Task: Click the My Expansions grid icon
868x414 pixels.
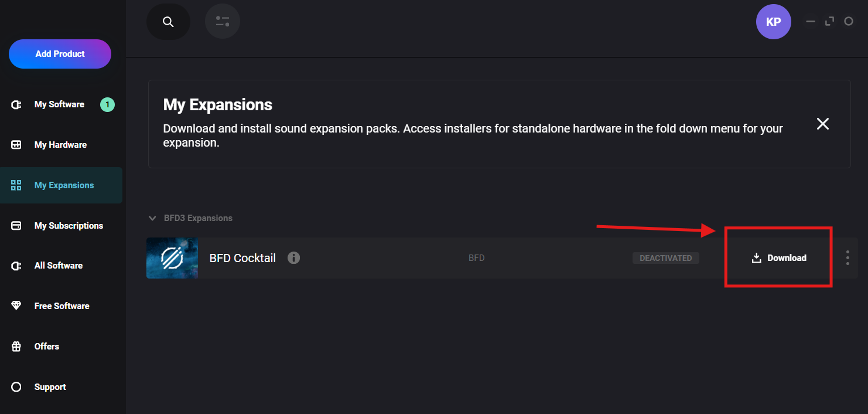Action: [x=16, y=185]
